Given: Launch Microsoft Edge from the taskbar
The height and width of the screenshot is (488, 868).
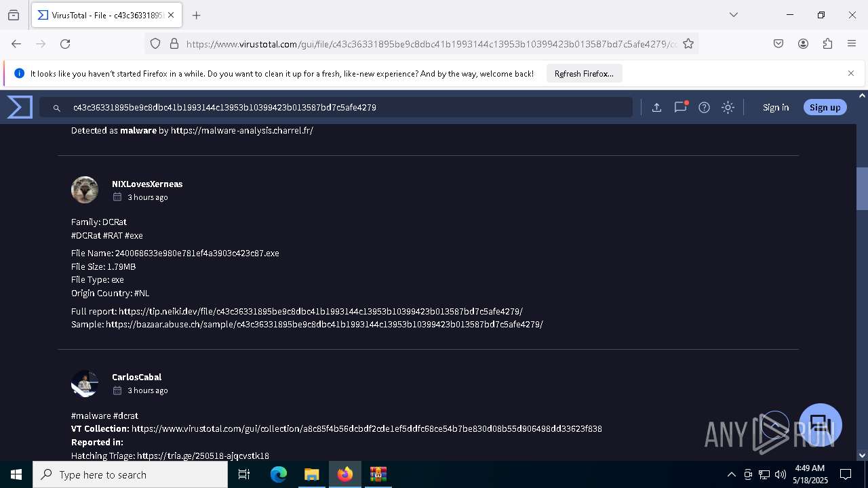Looking at the screenshot, I should [x=279, y=474].
